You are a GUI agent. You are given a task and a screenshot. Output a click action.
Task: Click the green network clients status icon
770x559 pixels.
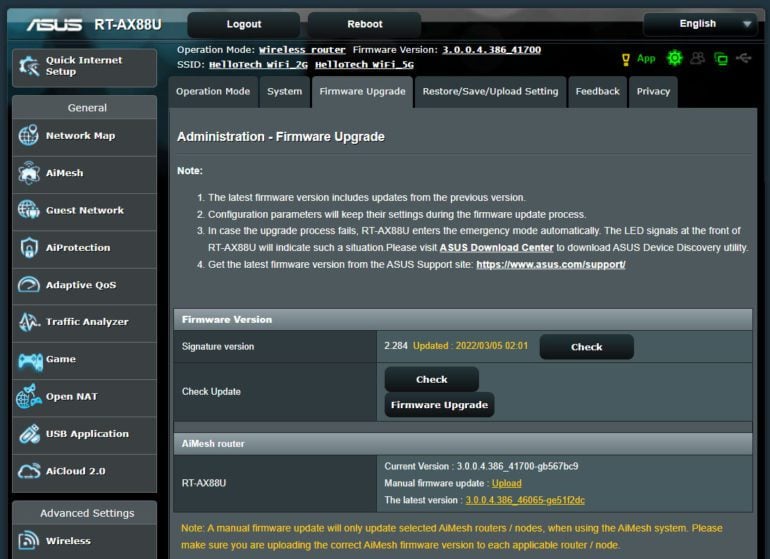[720, 58]
